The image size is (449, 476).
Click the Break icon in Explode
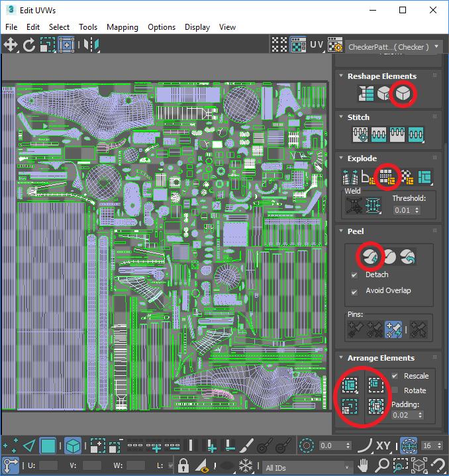click(x=350, y=177)
